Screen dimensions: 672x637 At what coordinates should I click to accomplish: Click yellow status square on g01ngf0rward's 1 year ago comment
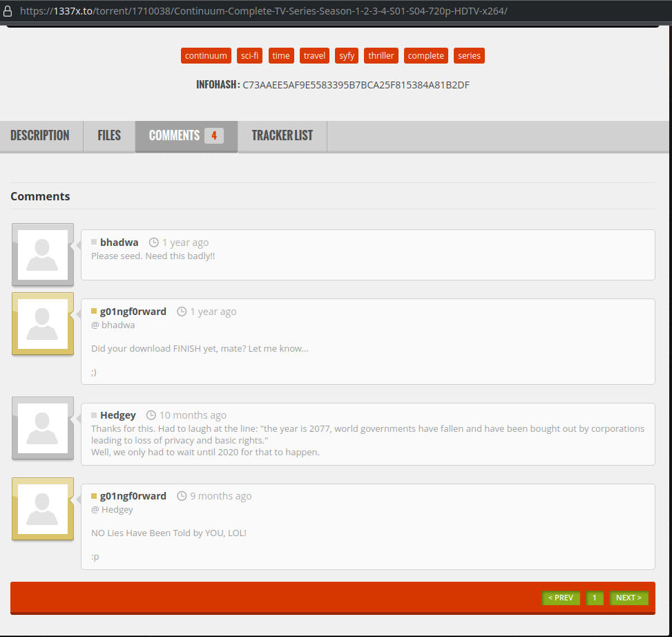(x=94, y=311)
